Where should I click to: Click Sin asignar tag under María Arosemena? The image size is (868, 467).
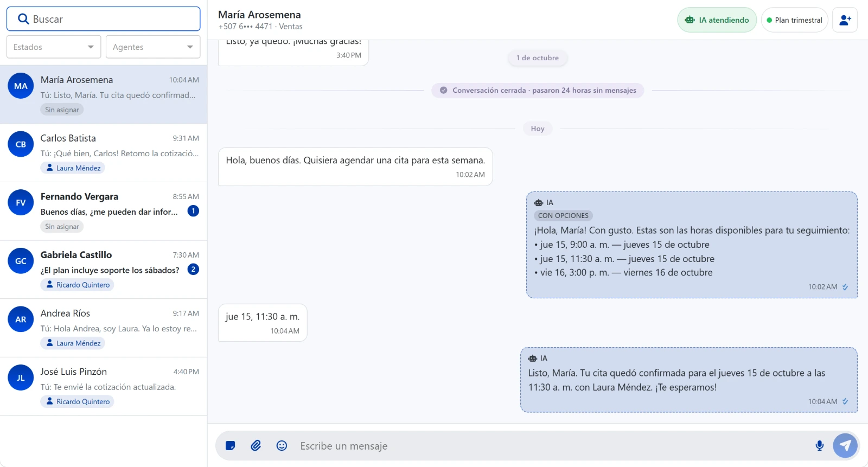pyautogui.click(x=62, y=110)
